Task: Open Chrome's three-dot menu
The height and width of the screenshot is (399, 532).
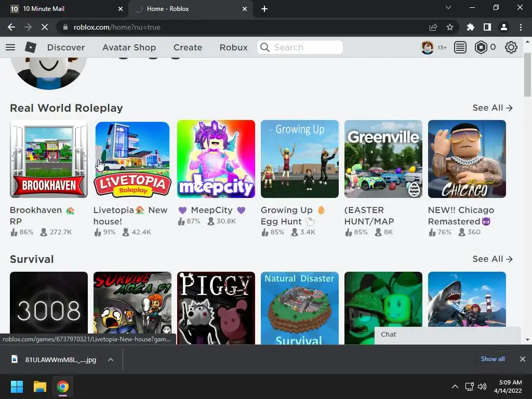Action: click(521, 27)
